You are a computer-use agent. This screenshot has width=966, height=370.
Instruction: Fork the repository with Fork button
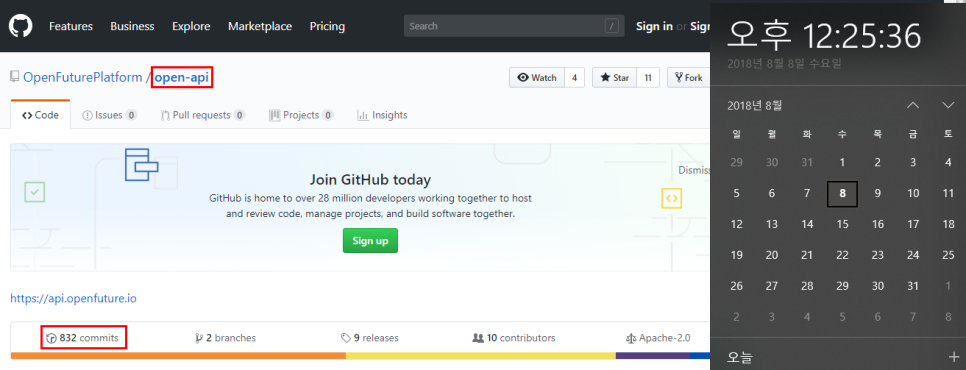coord(689,78)
